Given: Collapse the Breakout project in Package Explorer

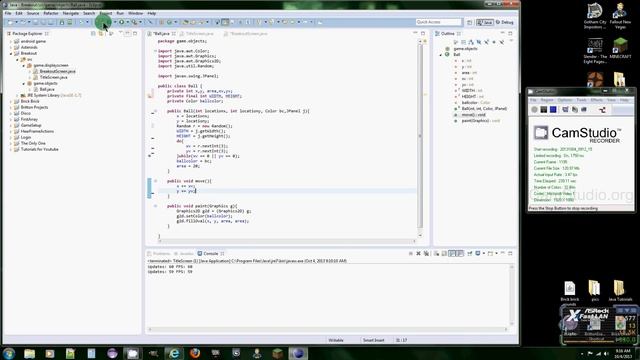Looking at the screenshot, I should pyautogui.click(x=11, y=53).
